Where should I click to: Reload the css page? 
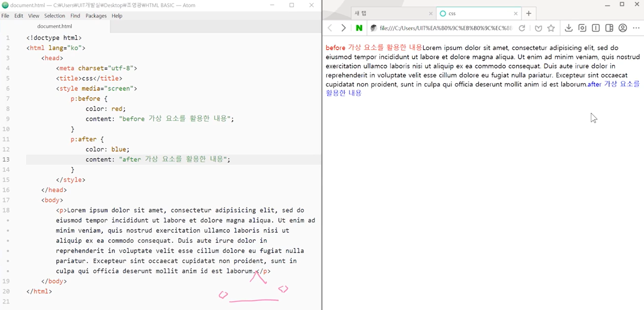point(522,28)
